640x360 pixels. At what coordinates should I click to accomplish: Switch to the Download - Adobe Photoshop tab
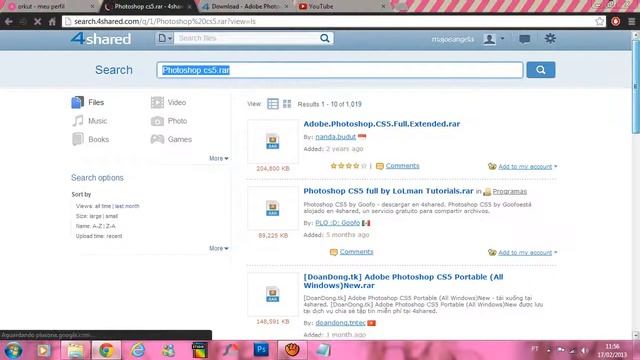point(246,6)
